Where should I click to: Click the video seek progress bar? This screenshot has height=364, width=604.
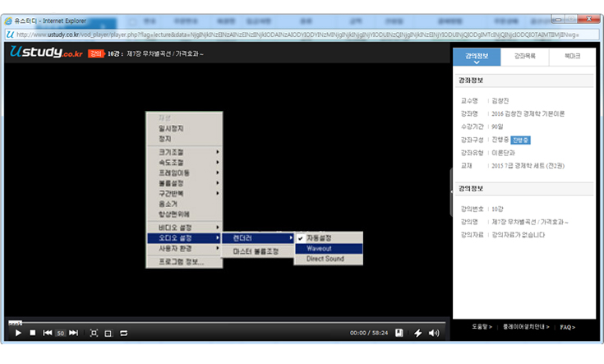point(226,321)
